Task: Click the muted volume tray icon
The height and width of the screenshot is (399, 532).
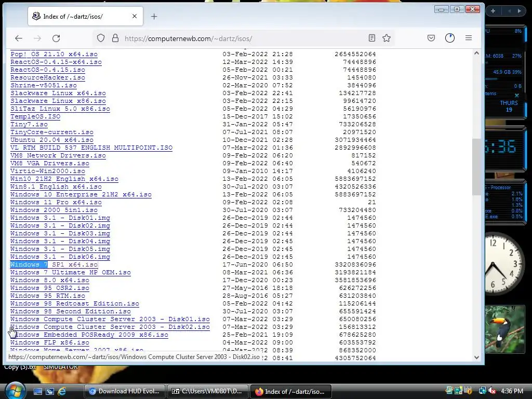Action: (492, 391)
